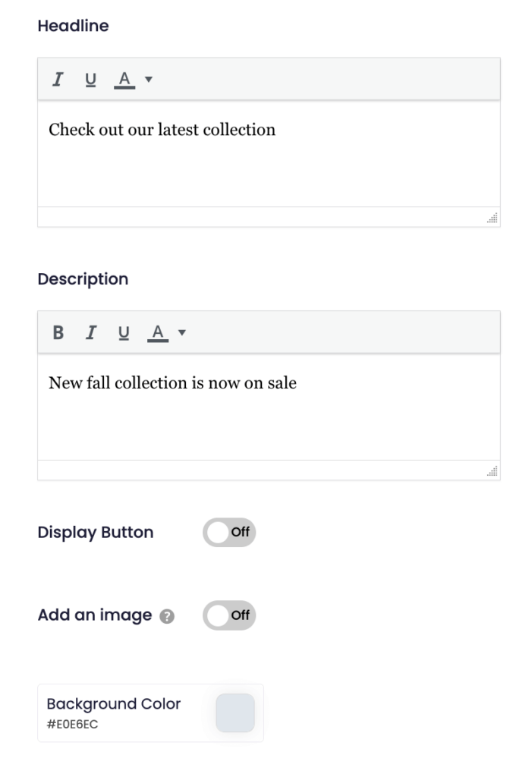Turn on the Add an image toggle

pos(229,615)
